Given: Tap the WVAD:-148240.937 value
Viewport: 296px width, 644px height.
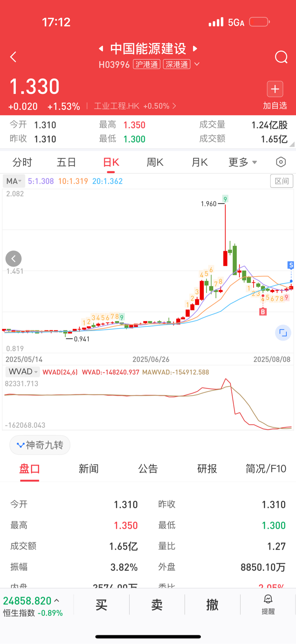Looking at the screenshot, I should pos(111,372).
